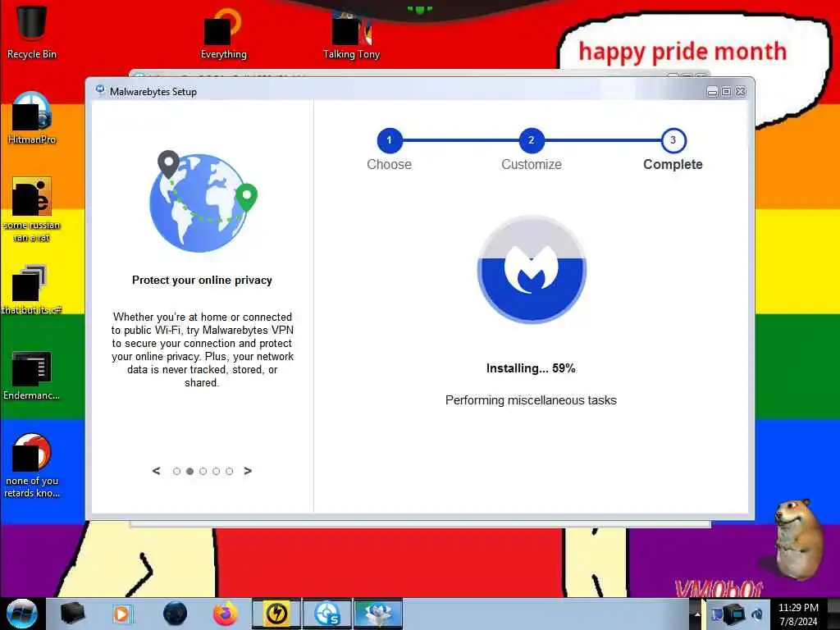The image size is (840, 630).
Task: Show hidden system tray icons
Action: (697, 614)
